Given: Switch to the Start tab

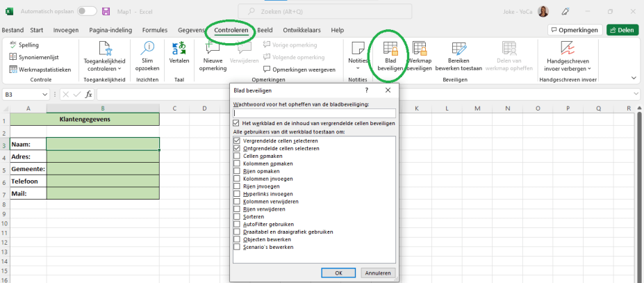Looking at the screenshot, I should coord(37,30).
